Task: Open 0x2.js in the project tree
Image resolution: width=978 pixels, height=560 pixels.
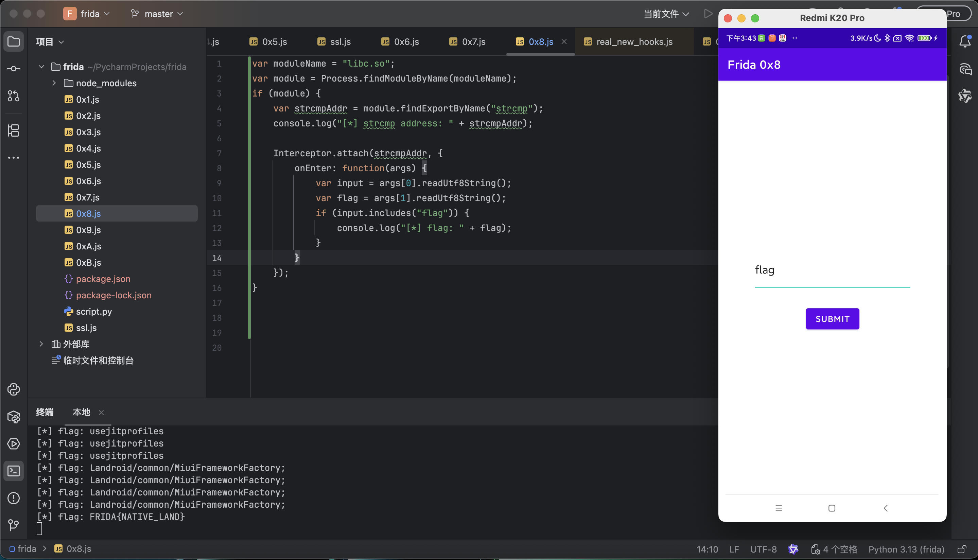Action: (88, 116)
